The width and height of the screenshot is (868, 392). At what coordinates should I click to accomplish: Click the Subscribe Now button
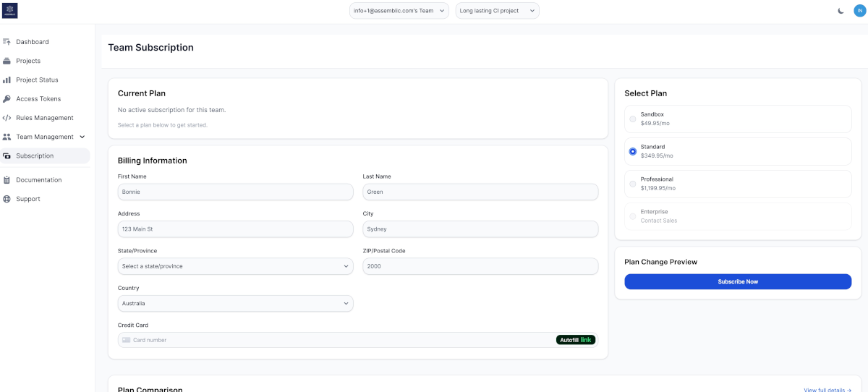tap(738, 281)
